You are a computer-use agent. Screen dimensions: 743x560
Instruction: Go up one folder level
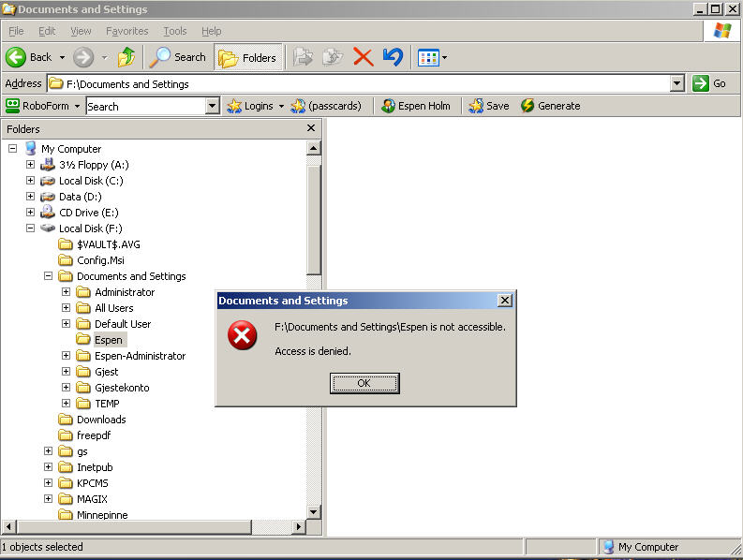coord(126,57)
